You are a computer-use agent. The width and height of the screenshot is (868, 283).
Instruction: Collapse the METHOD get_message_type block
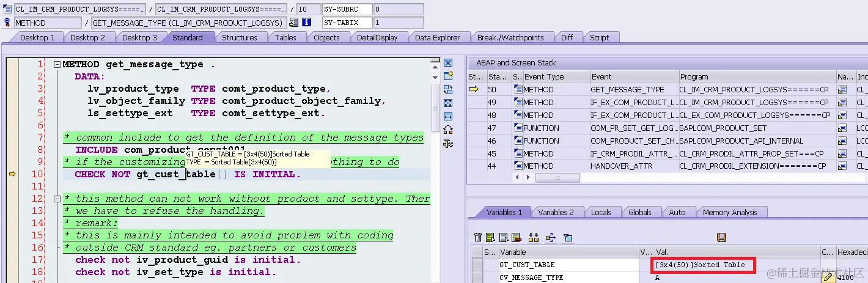click(x=57, y=64)
